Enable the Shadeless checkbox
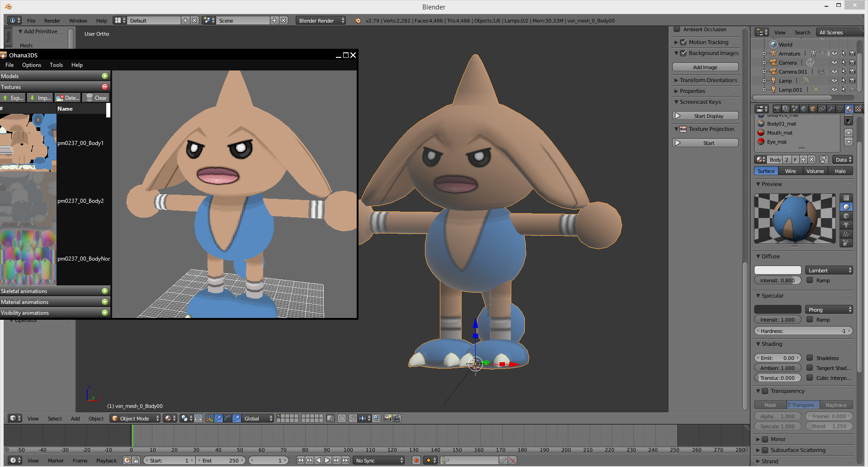Image resolution: width=868 pixels, height=467 pixels. tap(810, 358)
